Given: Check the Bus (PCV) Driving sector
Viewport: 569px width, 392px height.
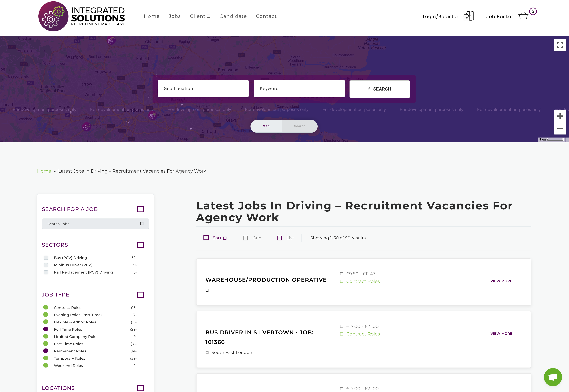Looking at the screenshot, I should pos(46,258).
